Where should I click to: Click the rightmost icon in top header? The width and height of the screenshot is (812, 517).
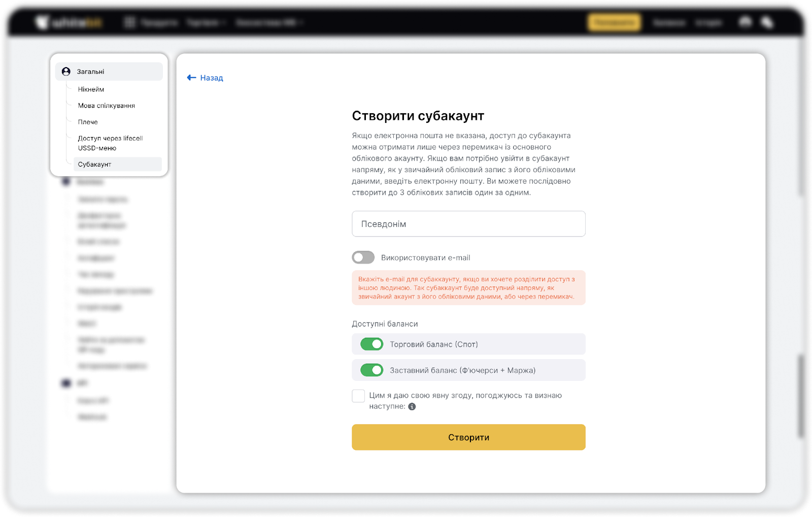coord(767,22)
